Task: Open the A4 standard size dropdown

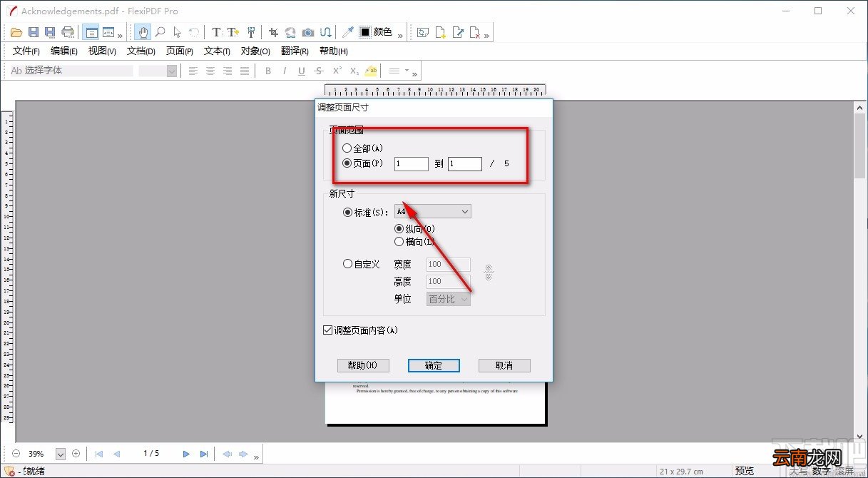Action: point(432,212)
